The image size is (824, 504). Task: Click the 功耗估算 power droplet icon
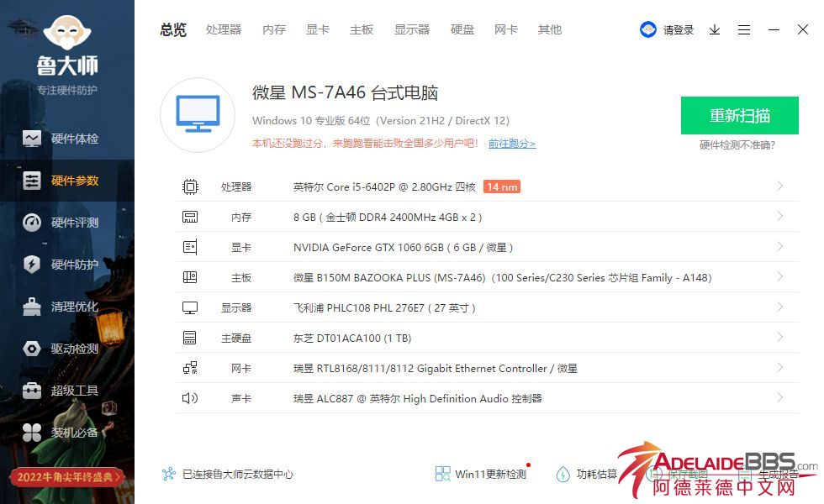pos(563,474)
